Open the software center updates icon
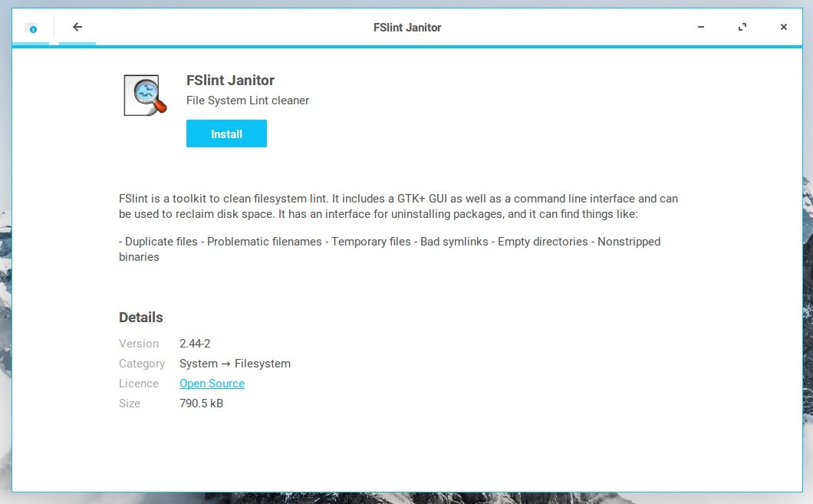Screen dimensions: 813x504 [31, 28]
